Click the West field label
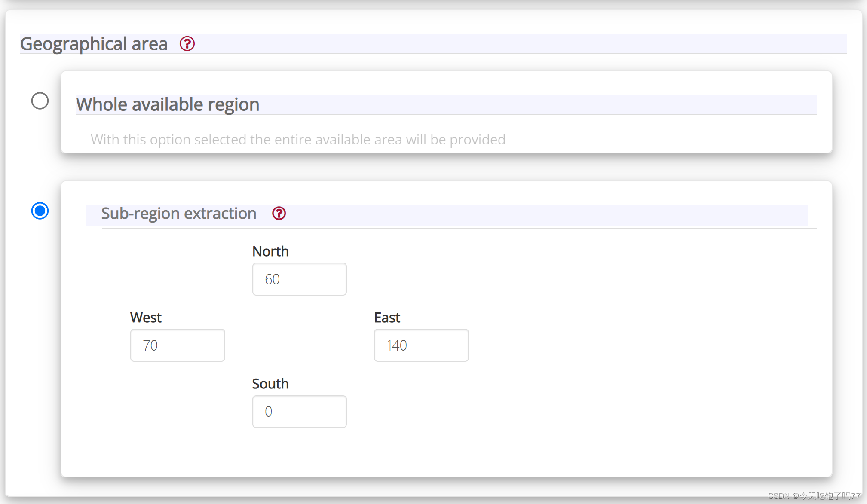 point(146,317)
